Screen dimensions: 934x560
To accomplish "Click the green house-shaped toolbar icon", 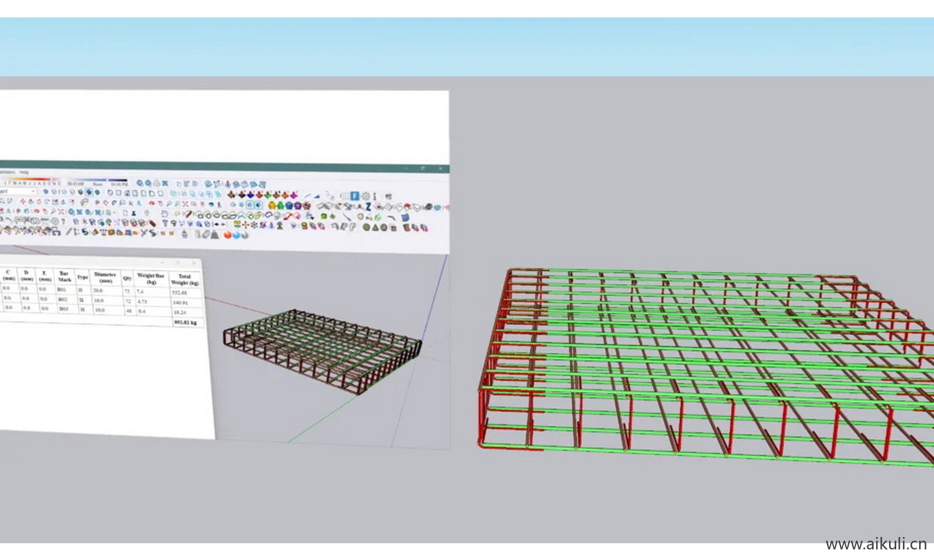I will click(280, 205).
